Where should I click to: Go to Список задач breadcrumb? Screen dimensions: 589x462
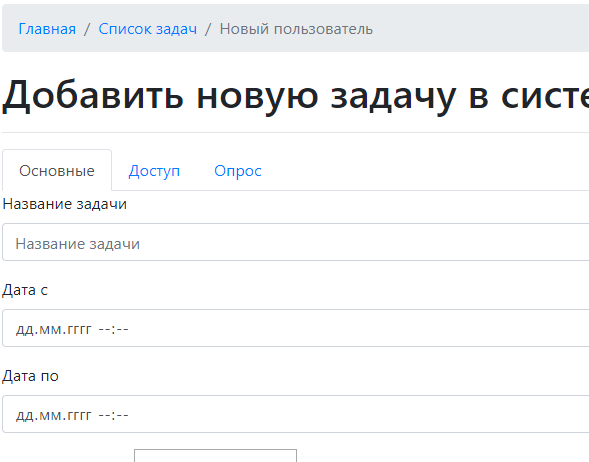click(148, 29)
